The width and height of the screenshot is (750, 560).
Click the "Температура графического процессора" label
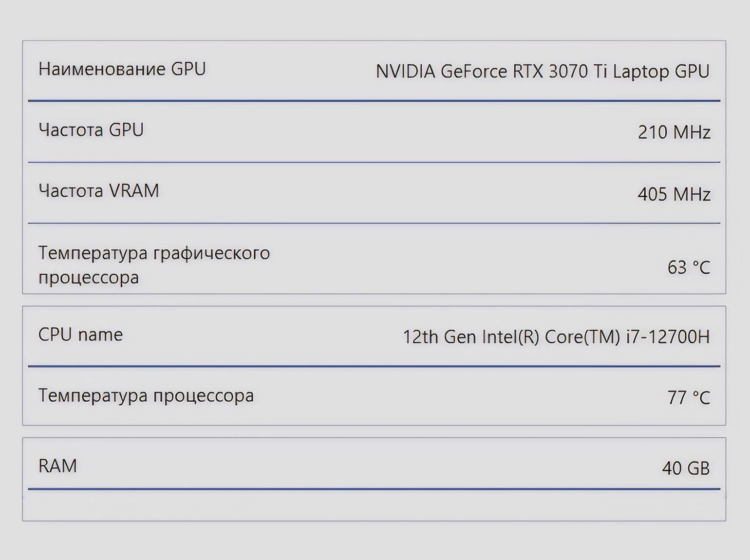(x=154, y=265)
